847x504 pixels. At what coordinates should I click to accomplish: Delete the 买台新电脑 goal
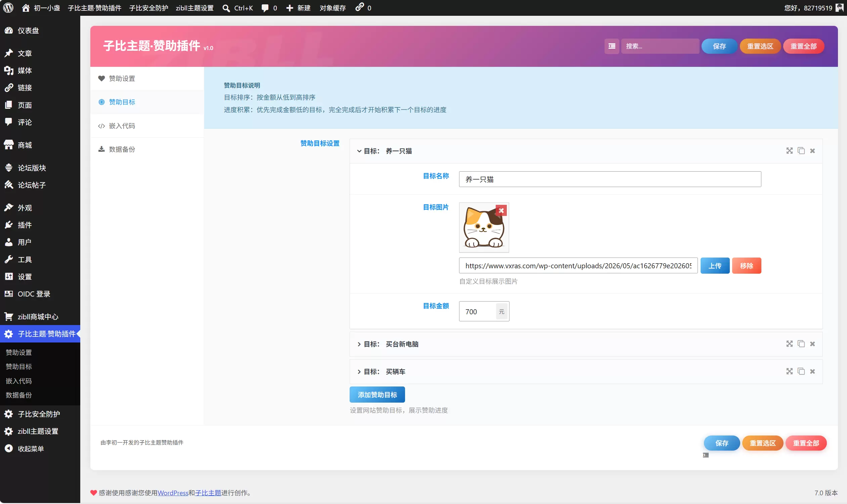(812, 344)
